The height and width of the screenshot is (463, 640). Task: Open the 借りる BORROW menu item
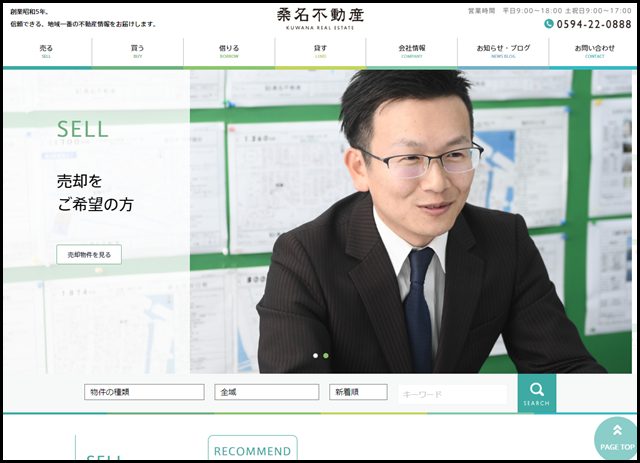229,51
